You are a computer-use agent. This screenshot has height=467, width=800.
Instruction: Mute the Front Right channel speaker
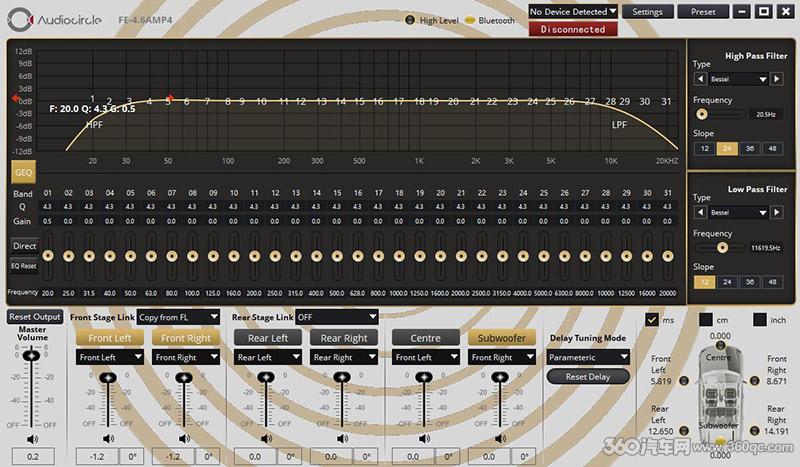185,438
